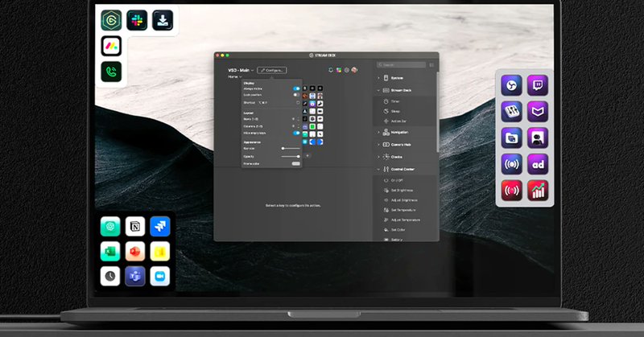Click the actions search field

(401, 65)
